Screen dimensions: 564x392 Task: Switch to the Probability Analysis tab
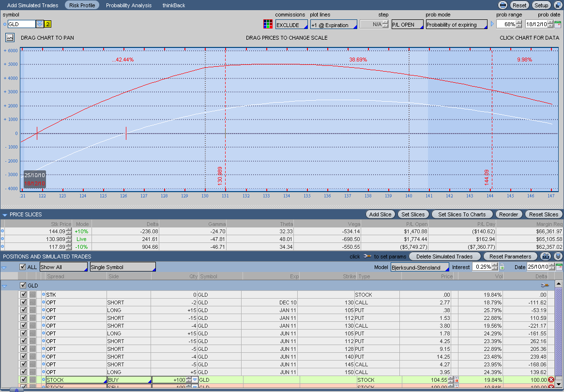click(x=129, y=5)
